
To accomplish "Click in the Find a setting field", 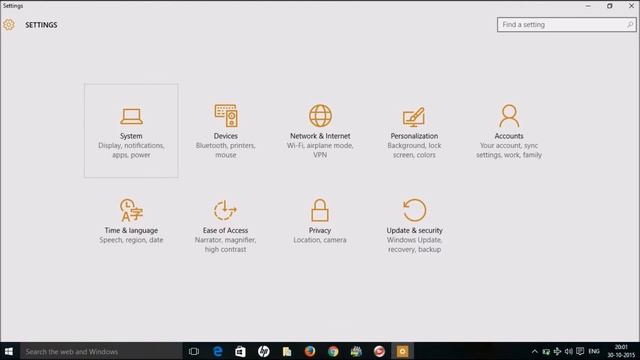I will click(x=567, y=24).
